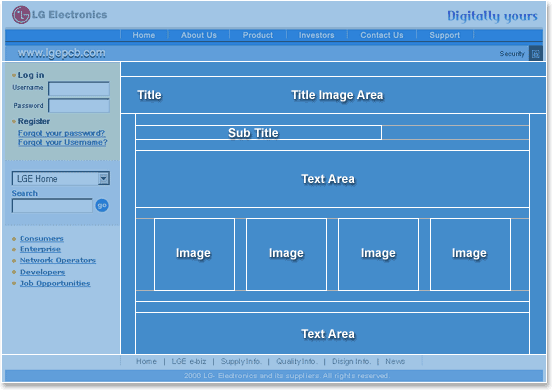Go to Home in top navigation bar
The image size is (554, 391).
(x=144, y=35)
